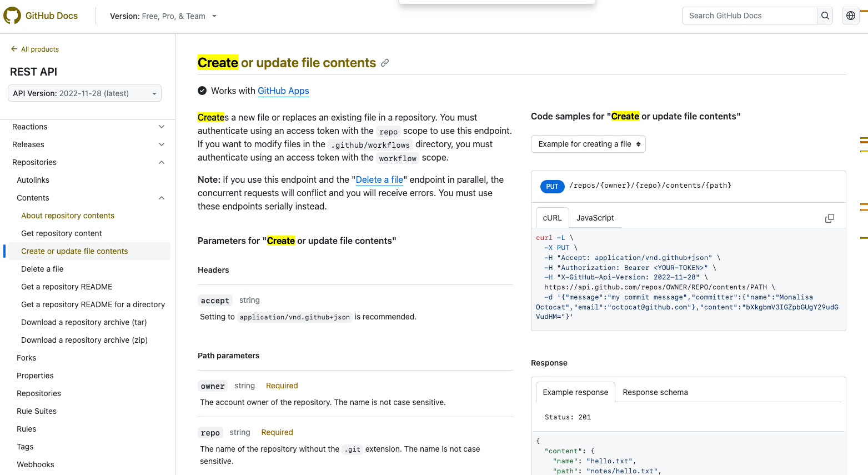Click the search magnifier button
Viewport: 868px width, 475px height.
825,16
